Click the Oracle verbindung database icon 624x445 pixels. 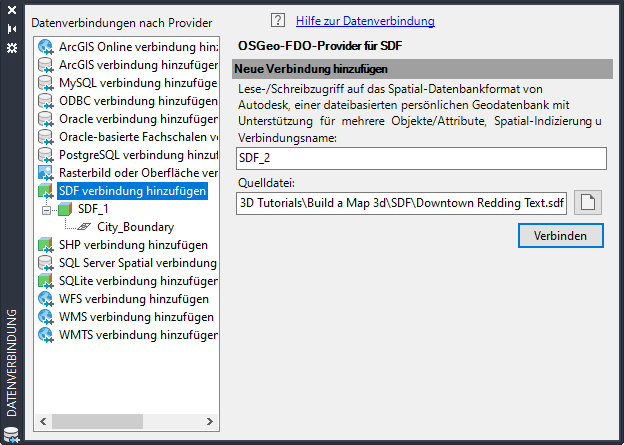pos(45,119)
